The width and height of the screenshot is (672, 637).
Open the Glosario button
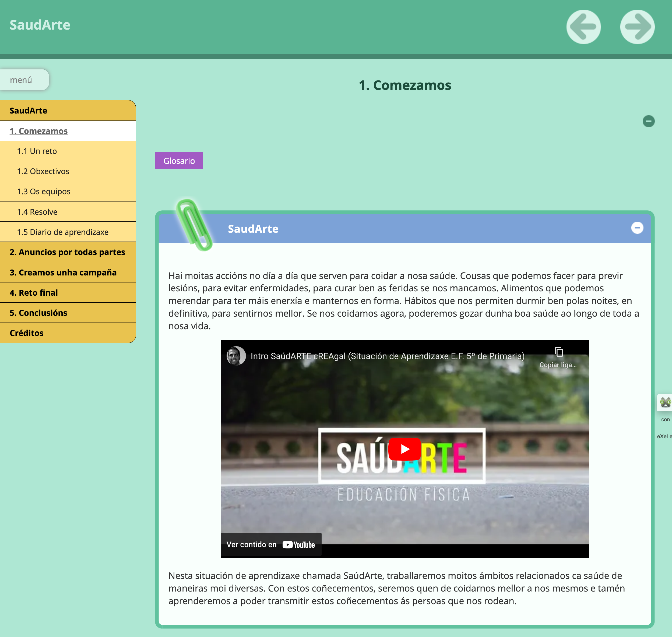pos(179,161)
